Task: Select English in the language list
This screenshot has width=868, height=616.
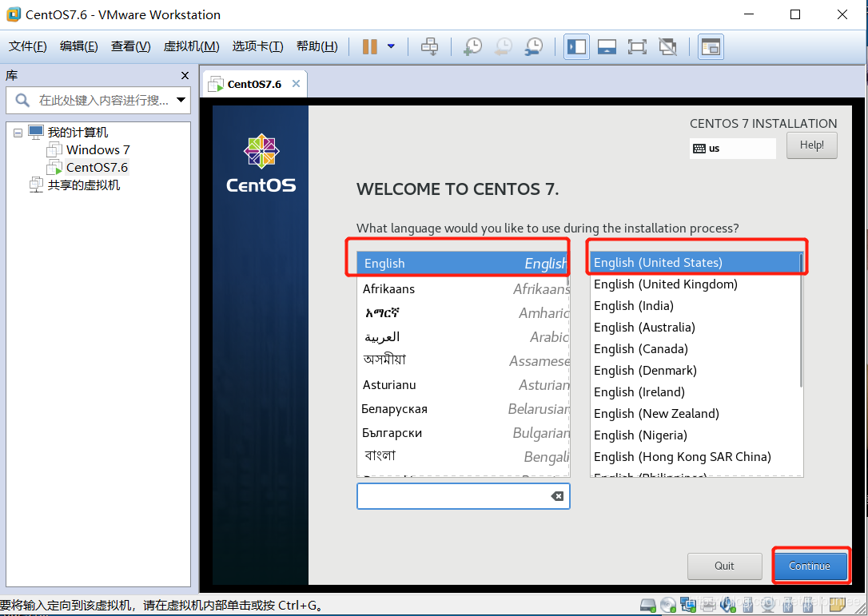Action: coord(463,264)
